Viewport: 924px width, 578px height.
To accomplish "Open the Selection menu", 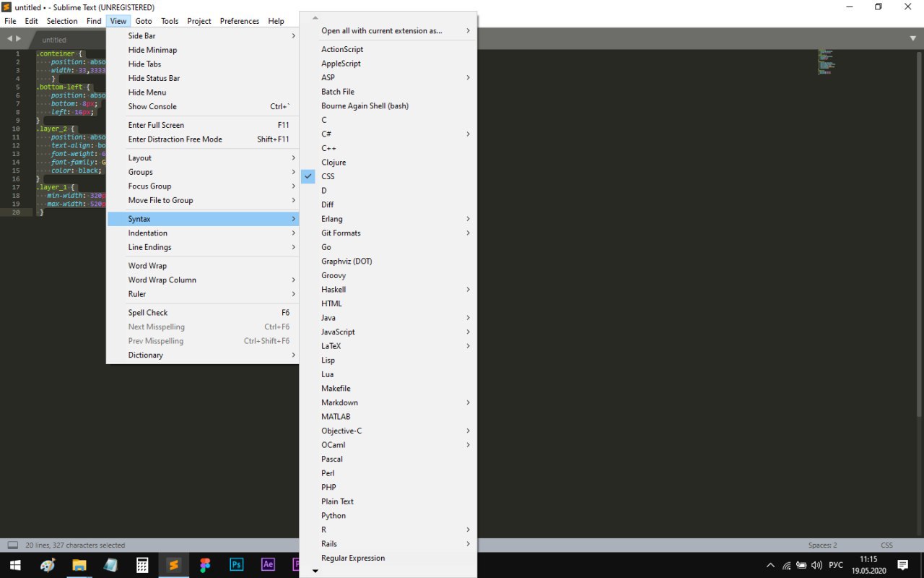I will [62, 21].
